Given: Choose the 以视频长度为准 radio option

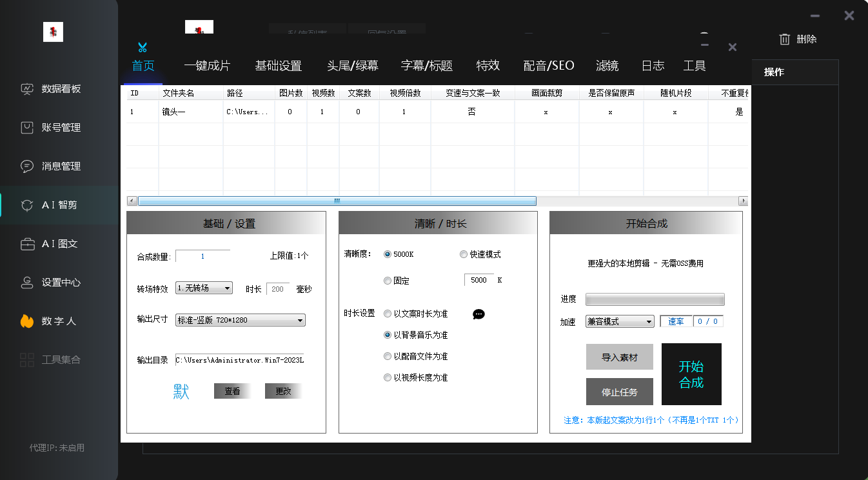Looking at the screenshot, I should click(x=388, y=377).
